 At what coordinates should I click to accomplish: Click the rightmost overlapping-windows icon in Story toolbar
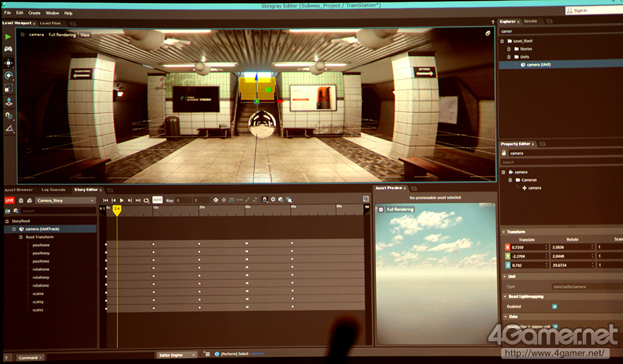(x=289, y=200)
